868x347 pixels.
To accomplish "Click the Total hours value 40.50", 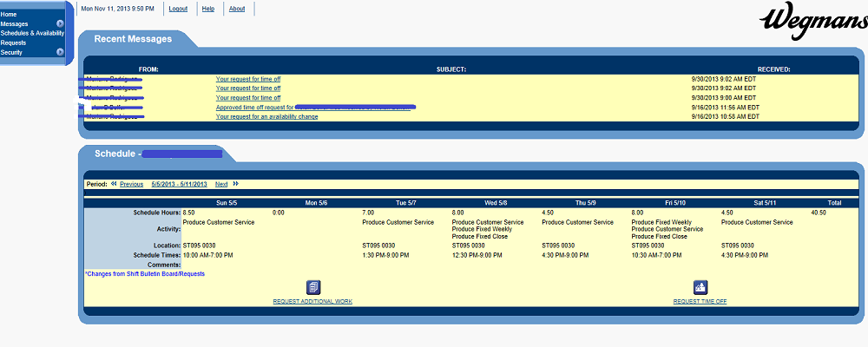I will click(x=819, y=213).
